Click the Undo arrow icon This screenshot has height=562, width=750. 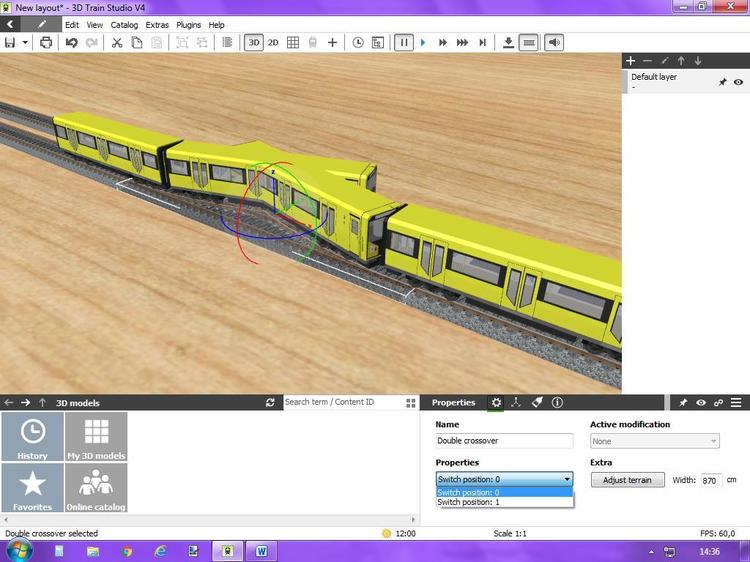point(71,43)
